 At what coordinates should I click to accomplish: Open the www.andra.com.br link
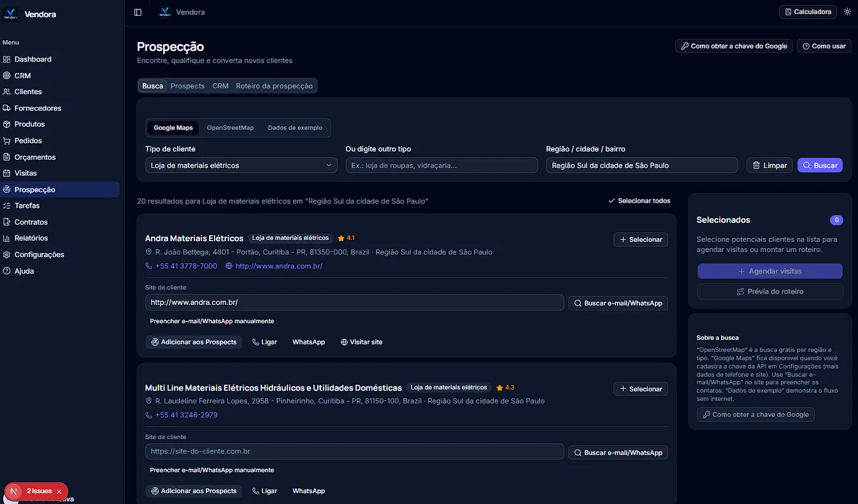coord(279,266)
